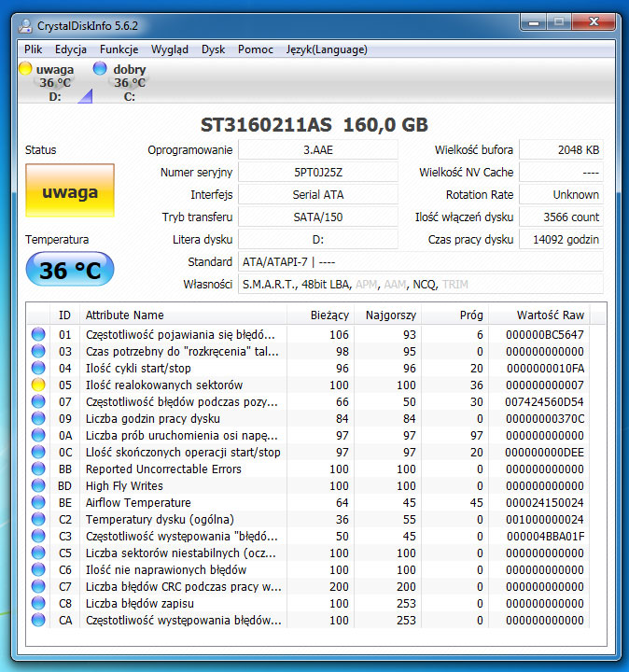Click the 14092 godzin field
629x672 pixels.
tap(561, 239)
